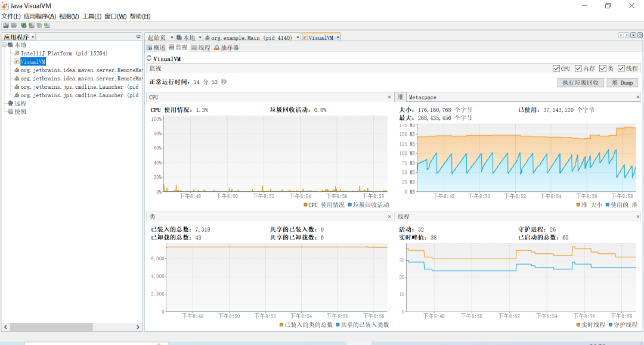Image resolution: width=644 pixels, height=345 pixels.
Task: Select IntelliJ Platform (pid 15264) in tree
Action: pyautogui.click(x=64, y=54)
